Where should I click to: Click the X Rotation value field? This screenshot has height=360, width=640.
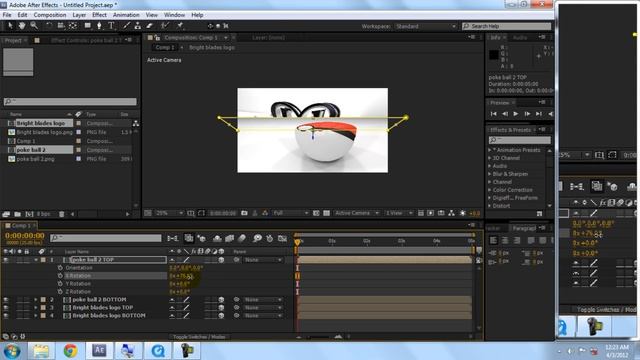click(x=179, y=276)
